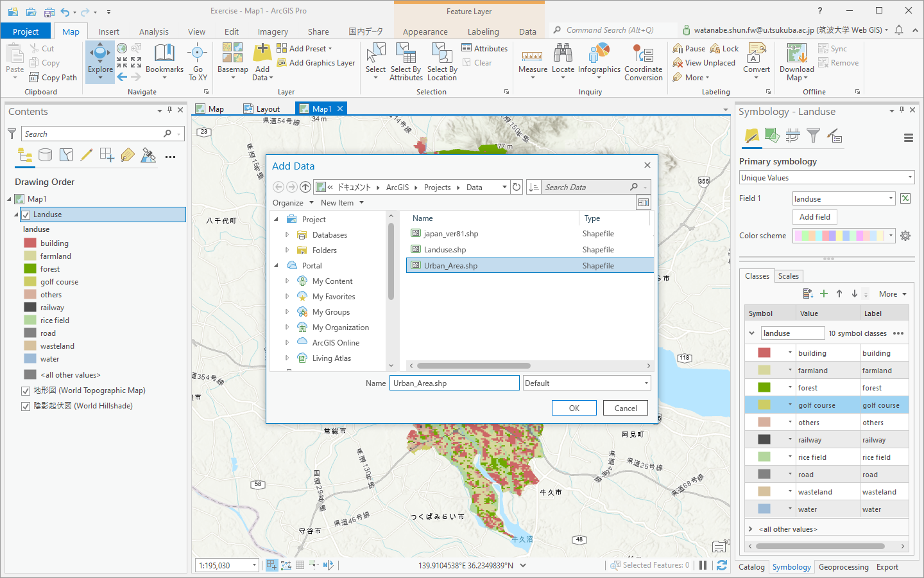Image resolution: width=924 pixels, height=578 pixels.
Task: Click the Symbology hamburger menu icon
Action: point(908,137)
